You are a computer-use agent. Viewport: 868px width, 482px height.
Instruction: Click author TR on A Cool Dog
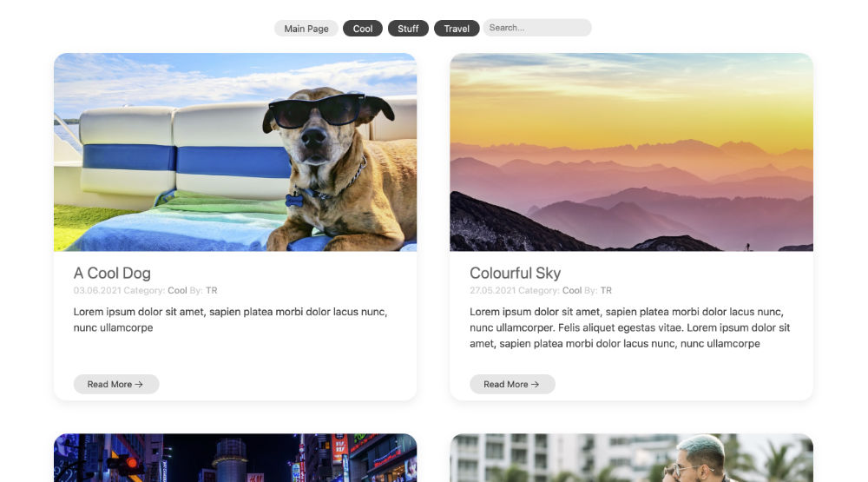click(x=212, y=290)
